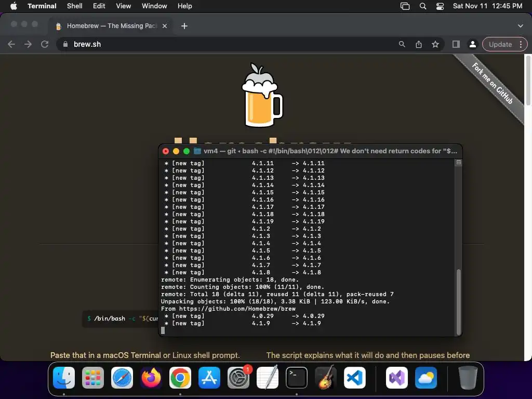Viewport: 532px width, 399px height.
Task: Click the github.com/Homebrew/brew URL in Terminal
Action: click(x=237, y=309)
